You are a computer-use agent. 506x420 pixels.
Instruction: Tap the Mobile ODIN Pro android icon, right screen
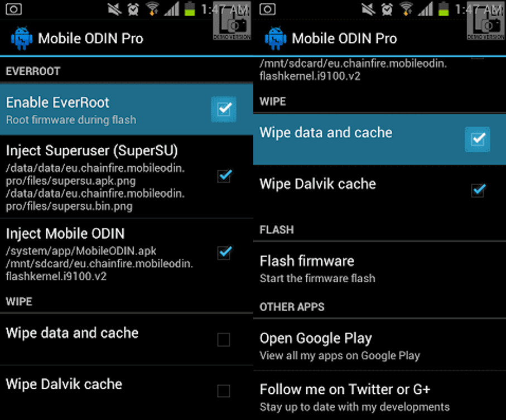click(x=275, y=38)
